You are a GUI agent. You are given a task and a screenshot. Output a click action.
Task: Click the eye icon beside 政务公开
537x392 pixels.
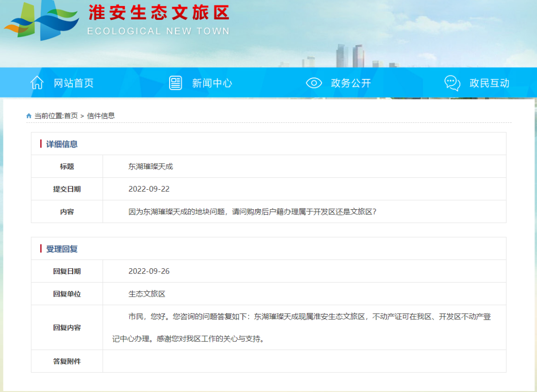[x=314, y=83]
